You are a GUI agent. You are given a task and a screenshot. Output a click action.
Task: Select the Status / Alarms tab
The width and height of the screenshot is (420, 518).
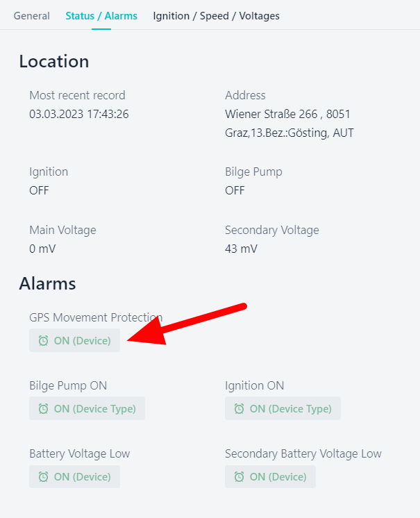click(101, 16)
